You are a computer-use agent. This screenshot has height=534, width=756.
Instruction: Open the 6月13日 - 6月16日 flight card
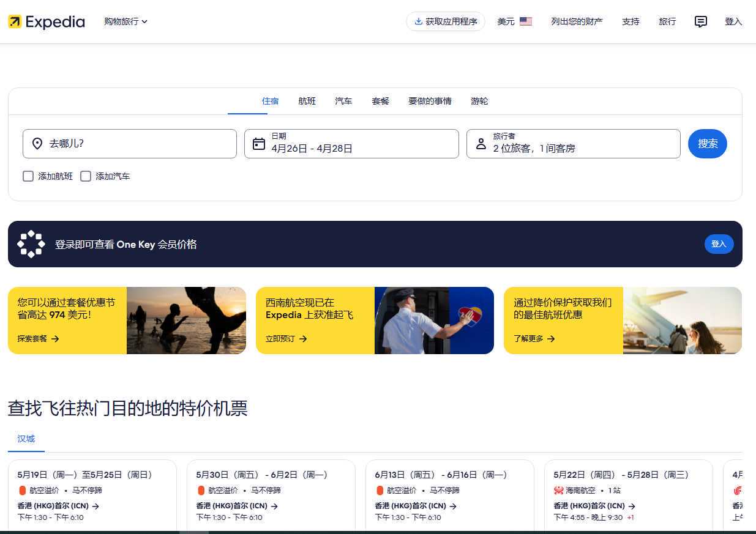(x=450, y=495)
